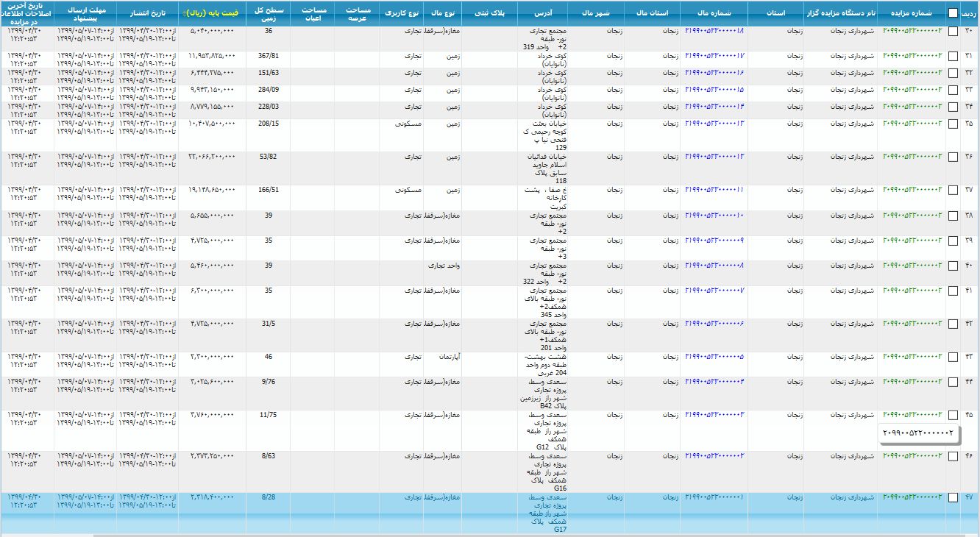Open property number link ending ۱۰ in row ۳۸
This screenshot has width=980, height=537.
pos(714,216)
